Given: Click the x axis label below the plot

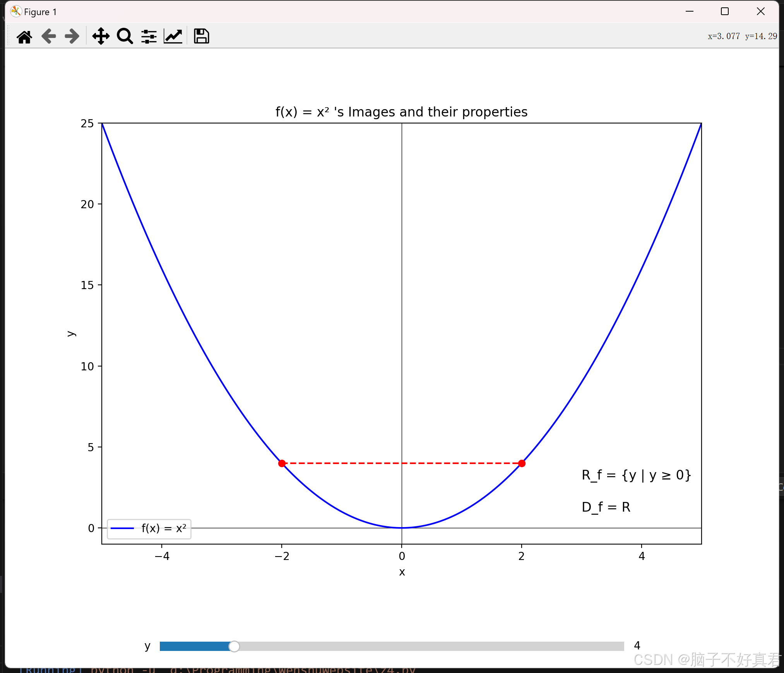Looking at the screenshot, I should click(x=402, y=572).
